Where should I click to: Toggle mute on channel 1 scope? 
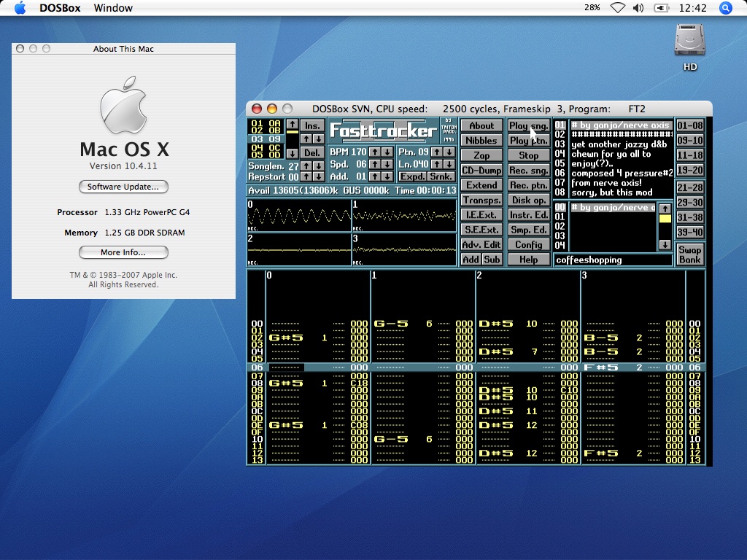(403, 216)
